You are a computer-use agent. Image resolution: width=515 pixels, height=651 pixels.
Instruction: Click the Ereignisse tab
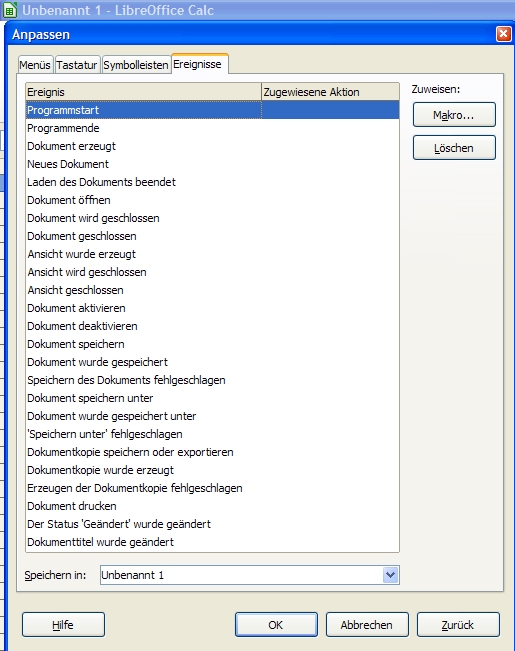coord(199,64)
